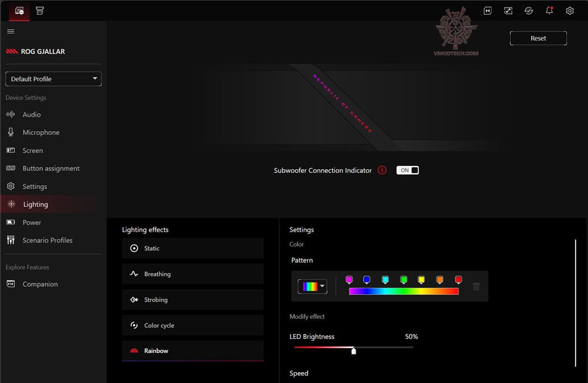The image size is (588, 383).
Task: Open the Audio settings page
Action: [53, 114]
